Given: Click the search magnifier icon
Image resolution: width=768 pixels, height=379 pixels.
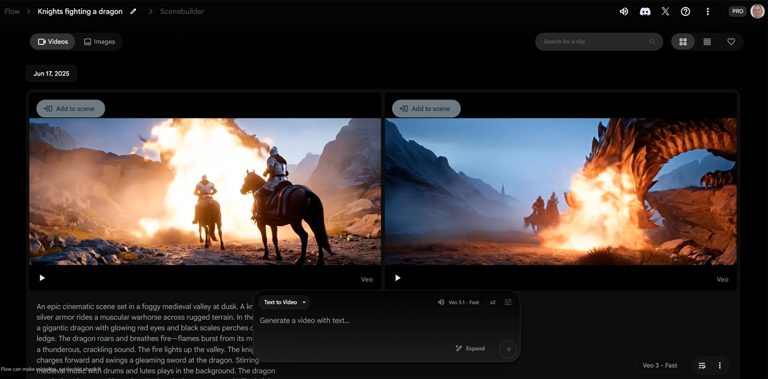Looking at the screenshot, I should pyautogui.click(x=652, y=42).
